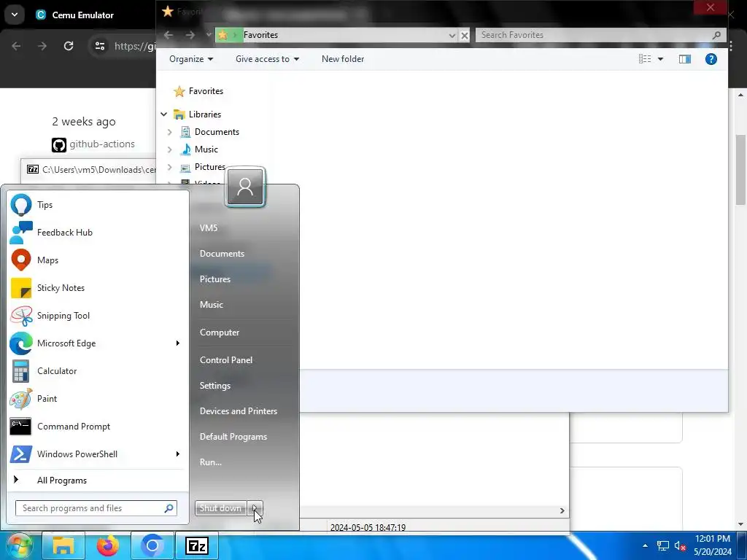Image resolution: width=747 pixels, height=560 pixels.
Task: Open Explorer recent locations dropdown
Action: pyautogui.click(x=208, y=35)
